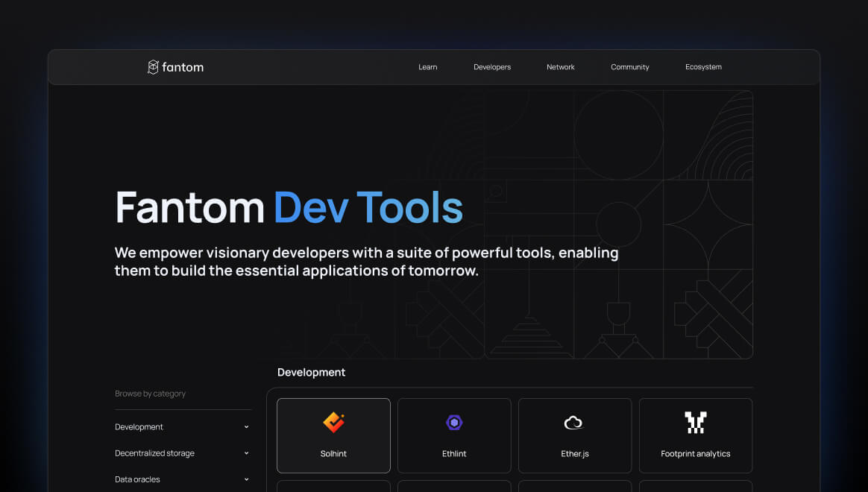Open the Solhint card
The height and width of the screenshot is (492, 868).
click(x=333, y=435)
